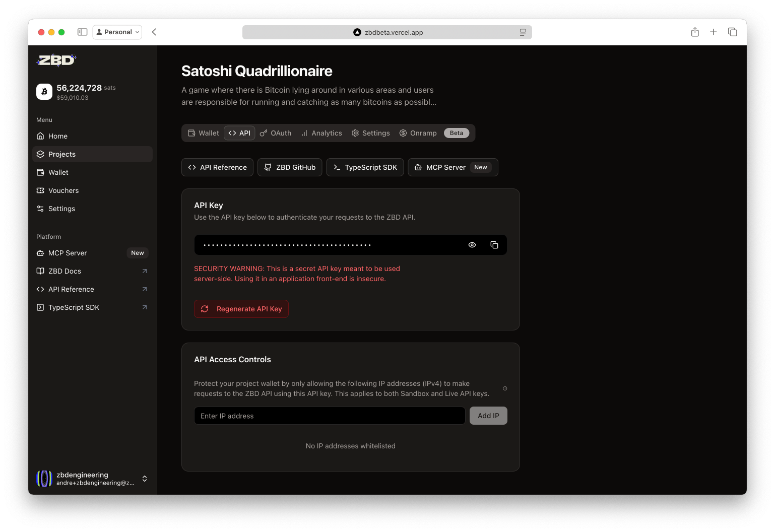Open Settings in sidebar menu
Viewport: 775px width, 532px height.
coord(92,209)
